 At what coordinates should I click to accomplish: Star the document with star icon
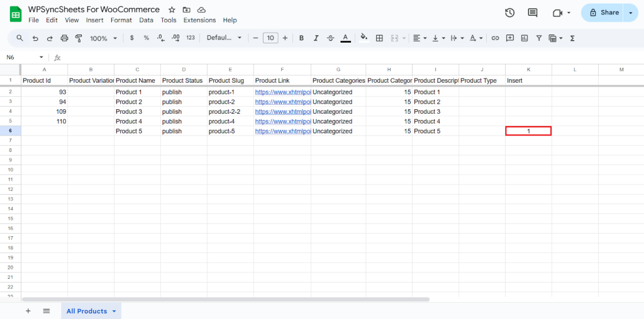tap(172, 9)
